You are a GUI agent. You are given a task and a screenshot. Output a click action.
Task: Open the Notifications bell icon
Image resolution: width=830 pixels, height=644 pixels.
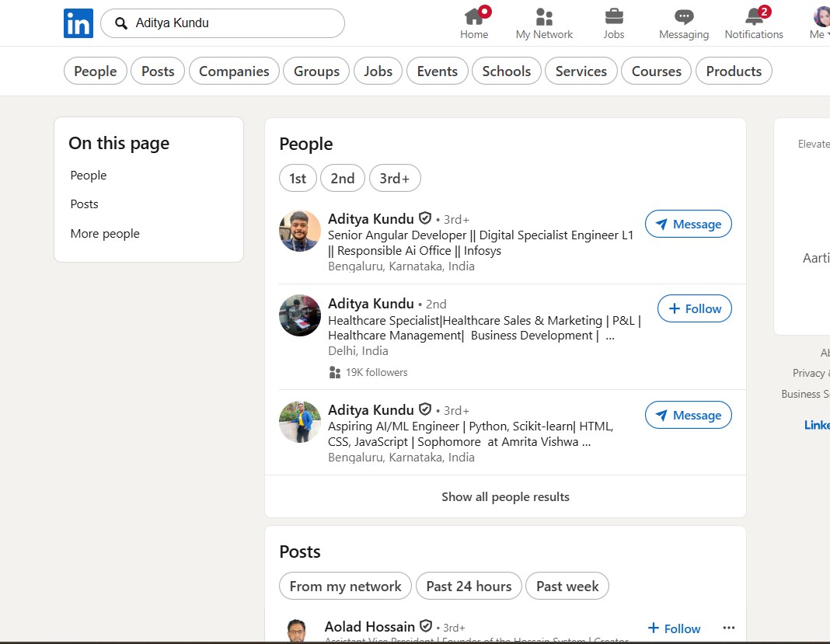pyautogui.click(x=754, y=16)
